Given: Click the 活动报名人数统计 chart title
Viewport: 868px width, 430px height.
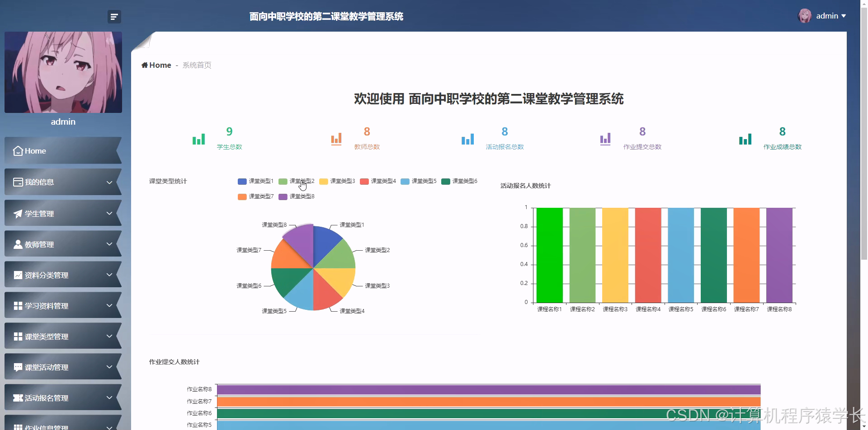Looking at the screenshot, I should click(525, 186).
